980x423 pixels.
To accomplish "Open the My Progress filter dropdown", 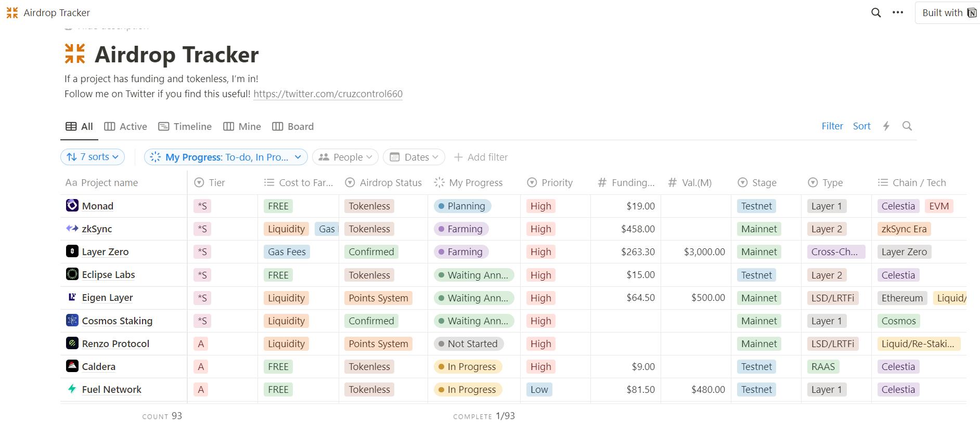I will (x=226, y=157).
